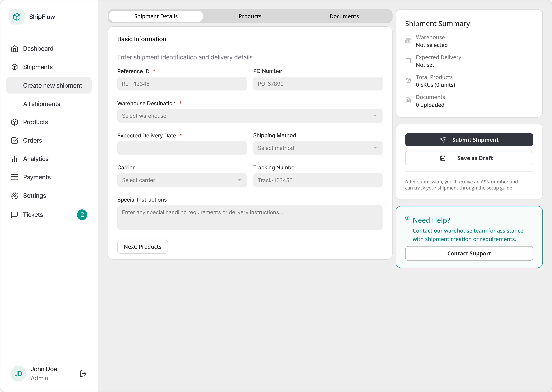This screenshot has width=552, height=392.
Task: Open the Select warehouse dropdown
Action: 250,116
